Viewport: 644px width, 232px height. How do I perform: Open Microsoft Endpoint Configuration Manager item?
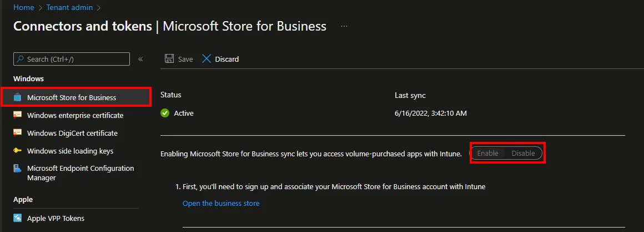tap(80, 173)
